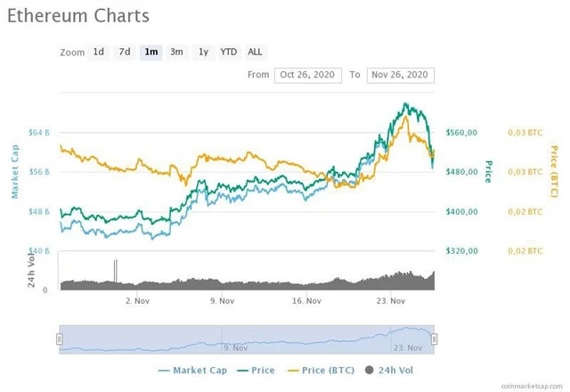Select the 1d zoom range
570x392 pixels.
[x=99, y=52]
